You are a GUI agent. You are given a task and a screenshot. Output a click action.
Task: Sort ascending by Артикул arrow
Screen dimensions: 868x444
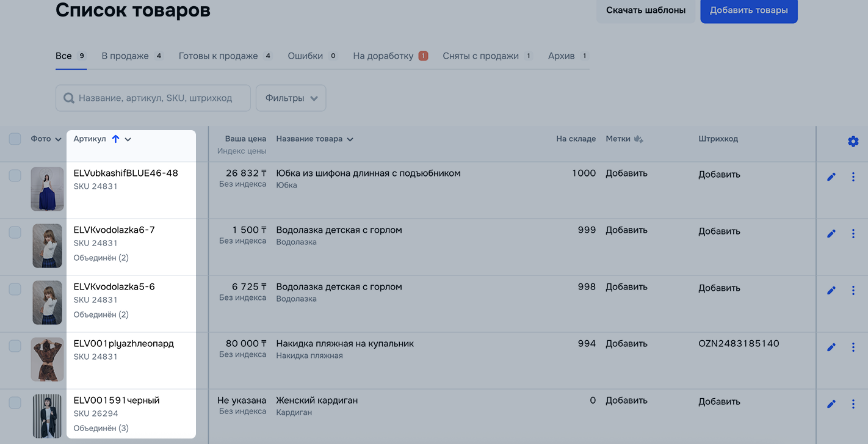click(115, 139)
